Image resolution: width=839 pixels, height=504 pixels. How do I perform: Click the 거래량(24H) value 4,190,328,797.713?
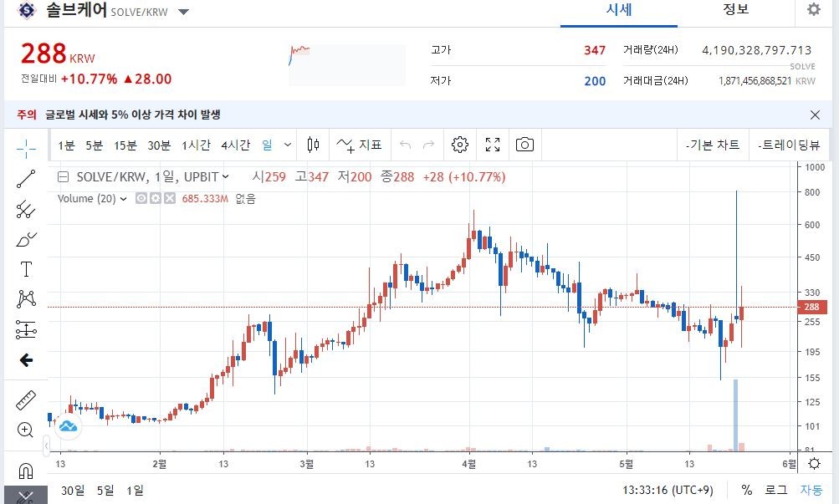[756, 50]
